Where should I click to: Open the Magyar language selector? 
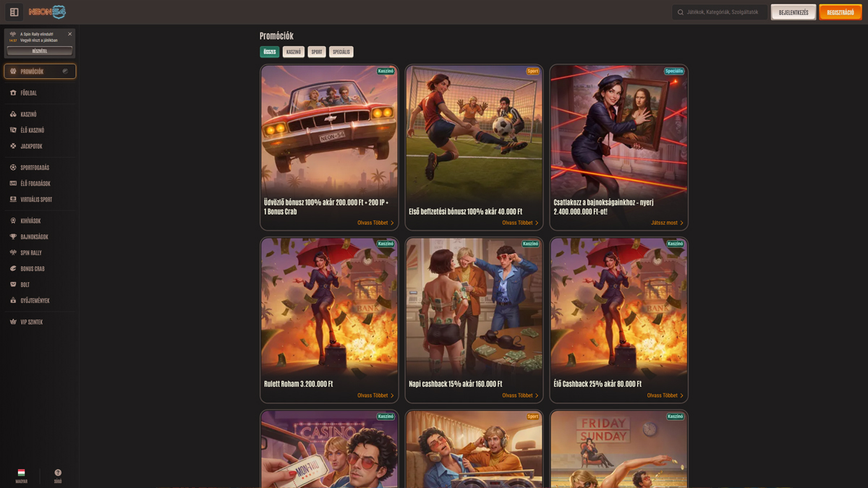coord(21,476)
